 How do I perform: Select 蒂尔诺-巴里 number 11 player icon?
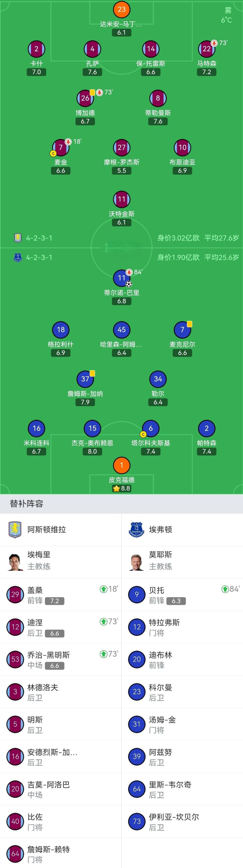122,278
